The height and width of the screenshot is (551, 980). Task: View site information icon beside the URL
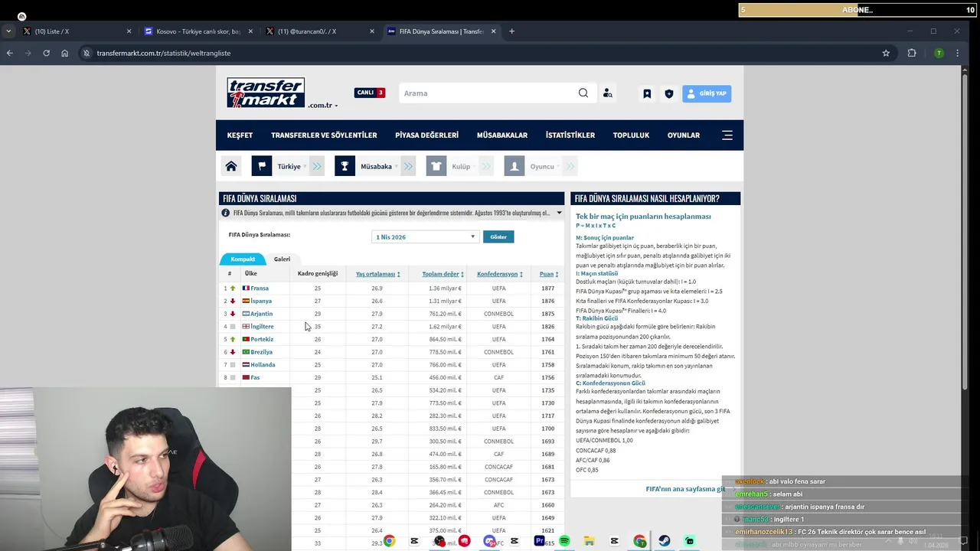point(87,53)
